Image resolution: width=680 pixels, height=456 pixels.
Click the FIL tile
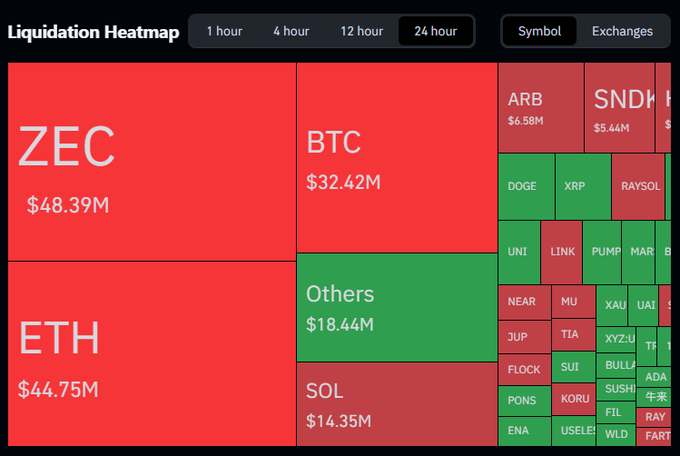[616, 412]
